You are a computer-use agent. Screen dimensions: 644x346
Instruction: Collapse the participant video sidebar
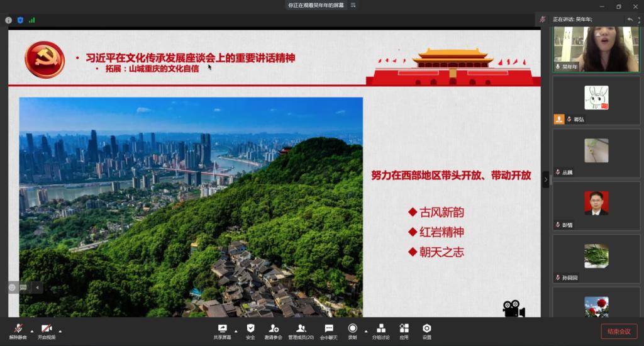point(545,179)
